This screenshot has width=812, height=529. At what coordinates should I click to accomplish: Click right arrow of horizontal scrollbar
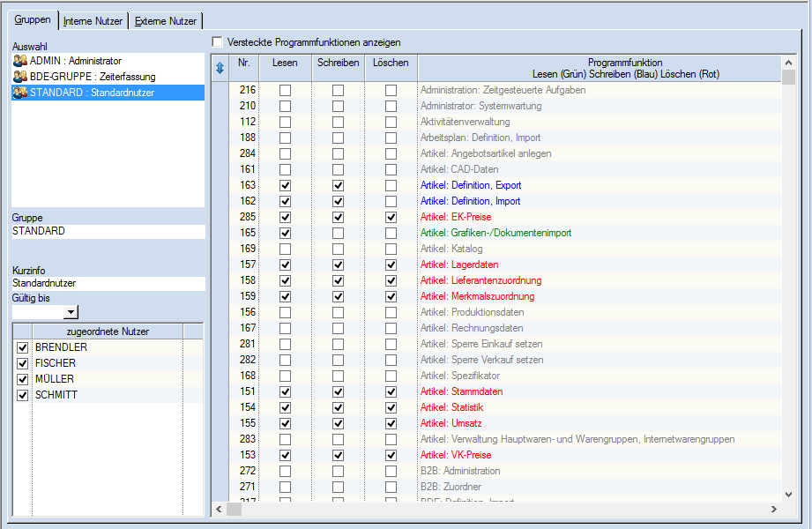pos(774,509)
